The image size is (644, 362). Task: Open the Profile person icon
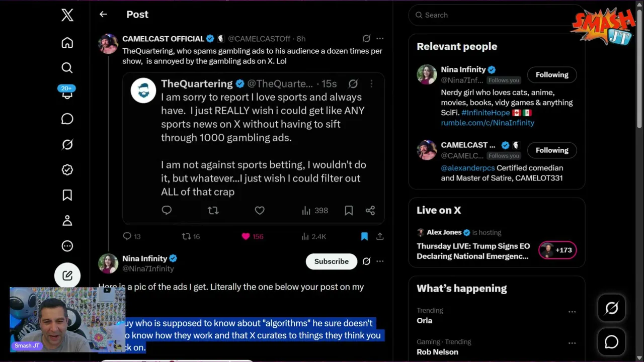pyautogui.click(x=67, y=220)
